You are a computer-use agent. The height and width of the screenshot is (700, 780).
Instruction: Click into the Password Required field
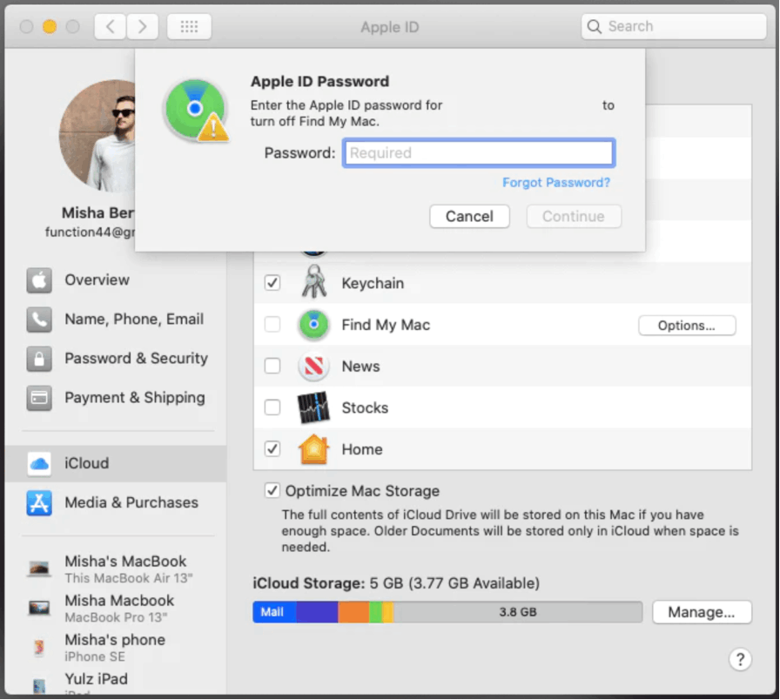tap(479, 152)
